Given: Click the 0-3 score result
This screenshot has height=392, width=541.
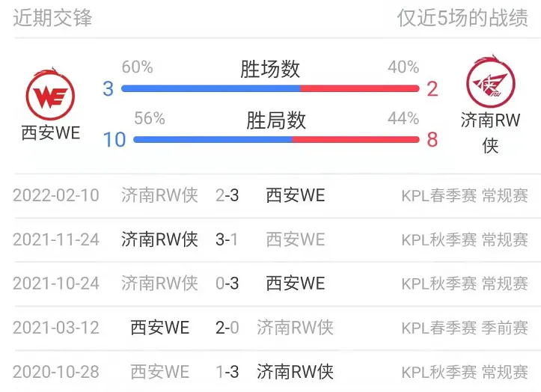Looking at the screenshot, I should [x=227, y=284].
